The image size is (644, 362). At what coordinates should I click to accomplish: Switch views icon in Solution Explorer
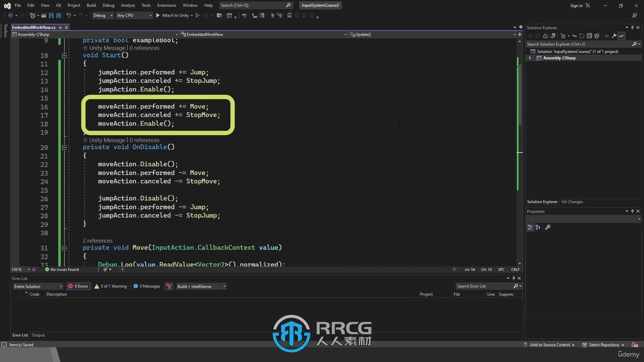(552, 36)
